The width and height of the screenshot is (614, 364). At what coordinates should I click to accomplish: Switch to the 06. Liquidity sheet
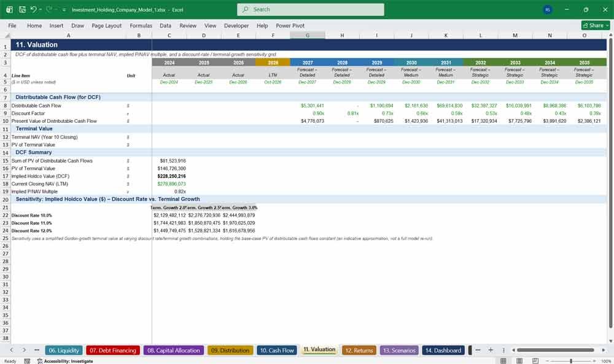(64, 350)
